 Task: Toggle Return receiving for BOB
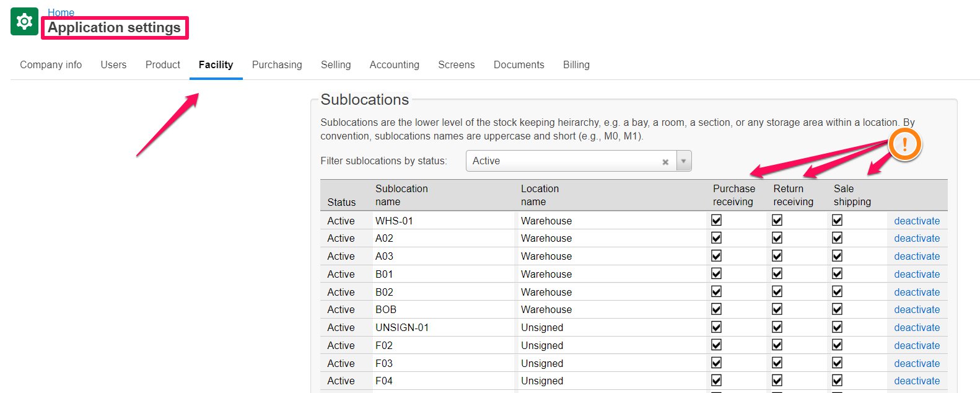pyautogui.click(x=777, y=309)
